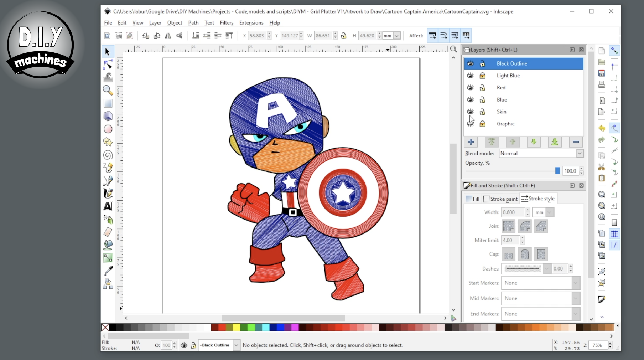Click the zoom percentage field showing 75%
This screenshot has width=644, height=360.
[x=598, y=345]
